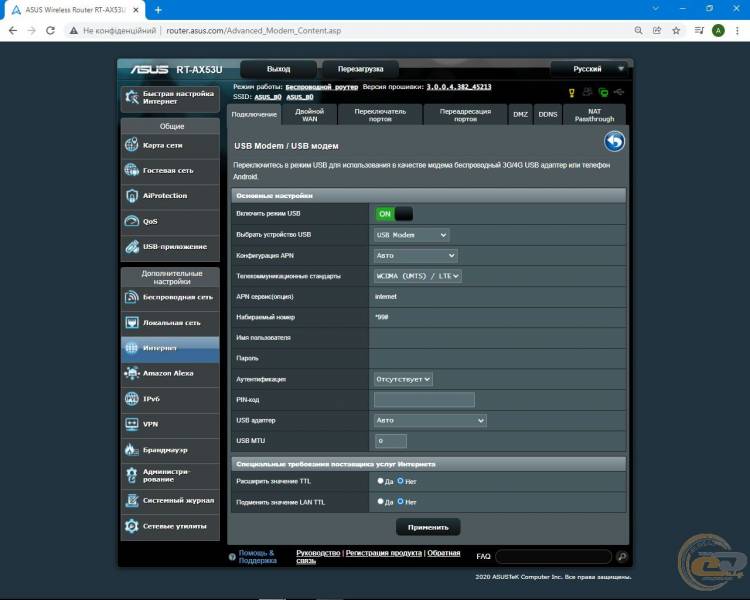
Task: Open AiProtection section
Action: point(170,196)
